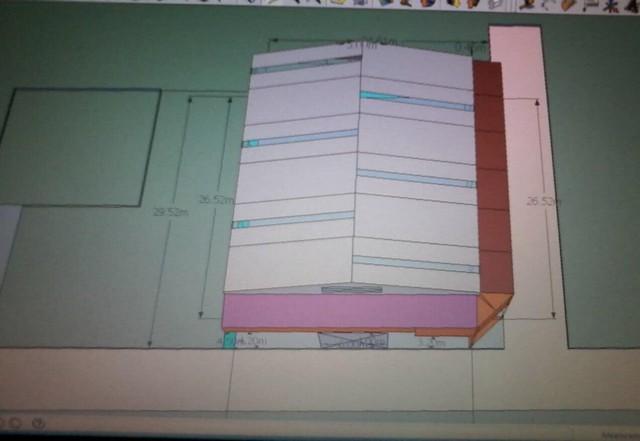Pick the dark brown side wall
Viewport: 640px width, 441px height.
pos(493,178)
